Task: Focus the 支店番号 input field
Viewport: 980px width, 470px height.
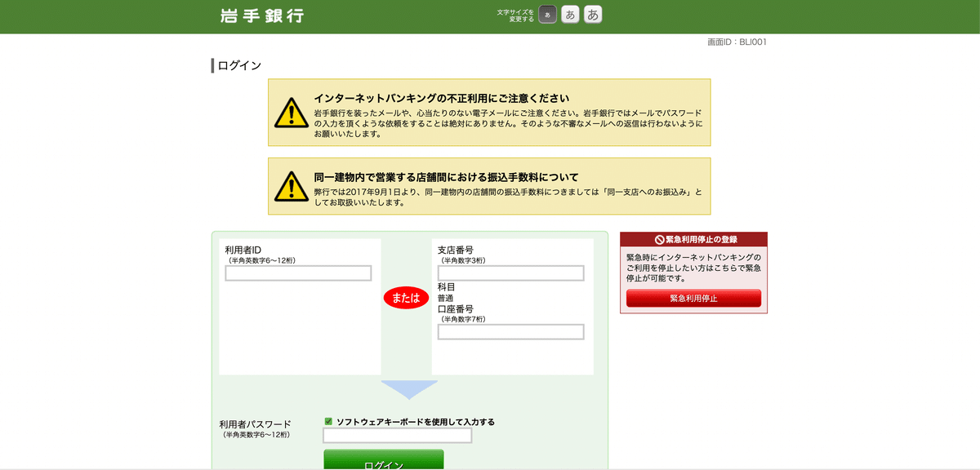Action: [x=511, y=273]
